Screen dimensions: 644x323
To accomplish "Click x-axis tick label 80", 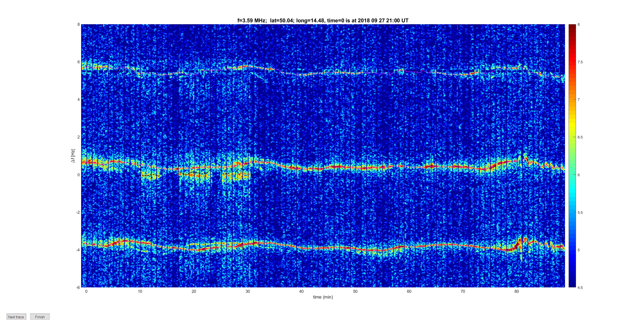I will pos(516,291).
